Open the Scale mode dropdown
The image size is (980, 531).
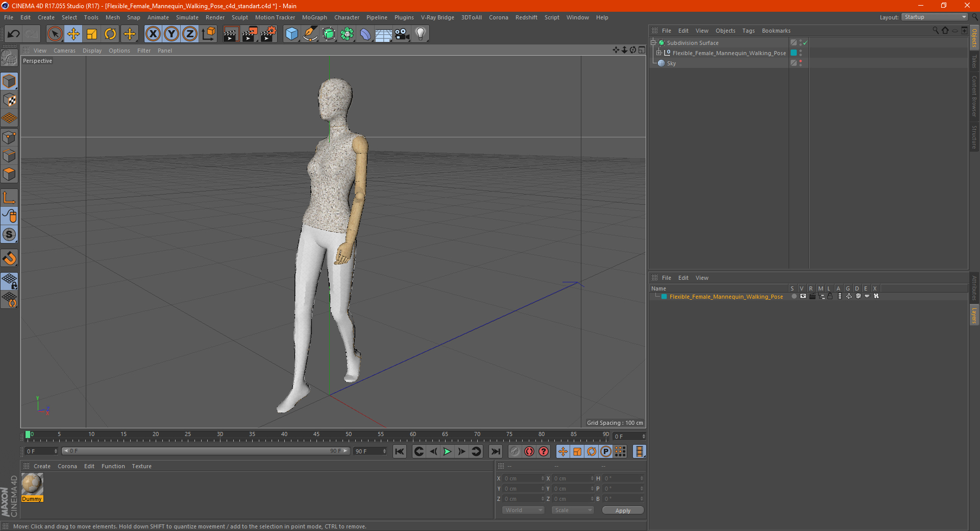573,510
